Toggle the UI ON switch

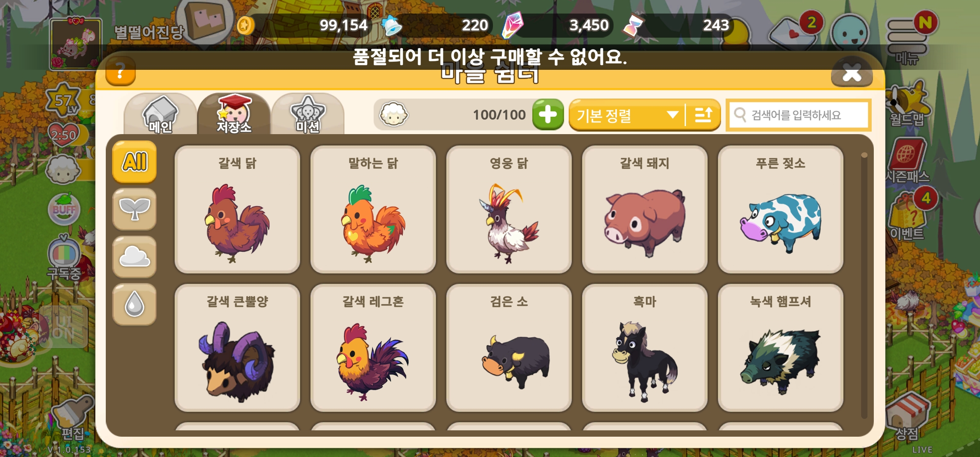click(x=63, y=327)
